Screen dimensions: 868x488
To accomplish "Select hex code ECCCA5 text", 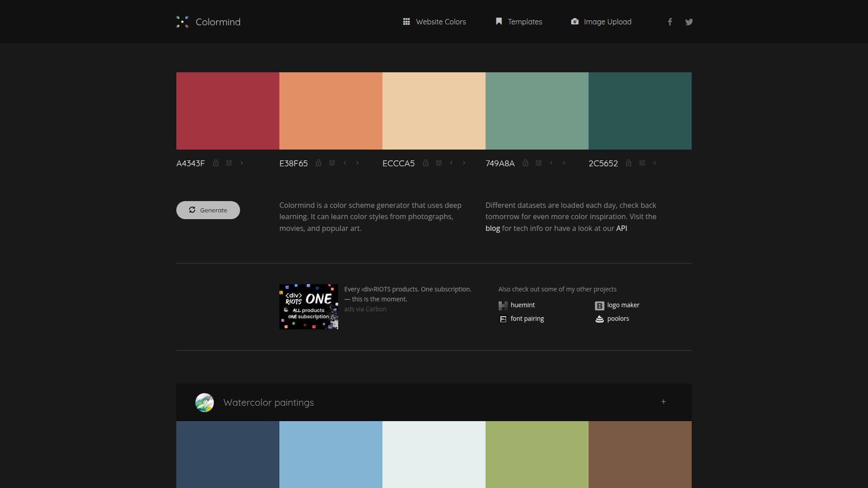I will click(398, 164).
